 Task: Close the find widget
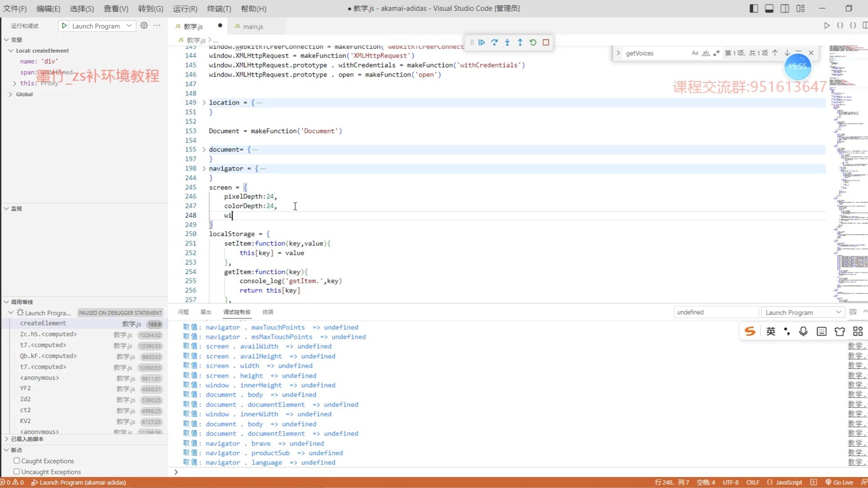coord(811,53)
